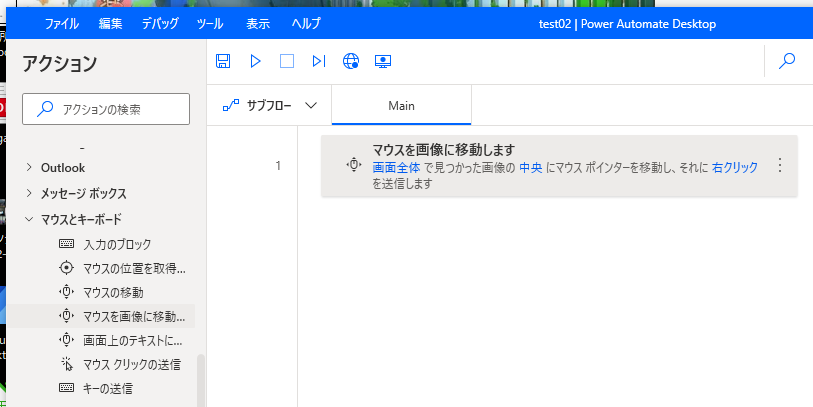The height and width of the screenshot is (407, 813).
Task: Open the ヘルプ menu
Action: [306, 24]
